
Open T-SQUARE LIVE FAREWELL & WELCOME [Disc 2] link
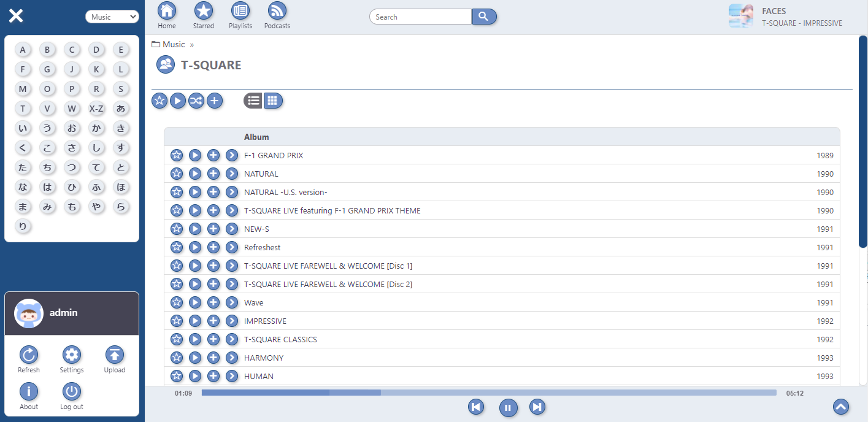tap(328, 284)
